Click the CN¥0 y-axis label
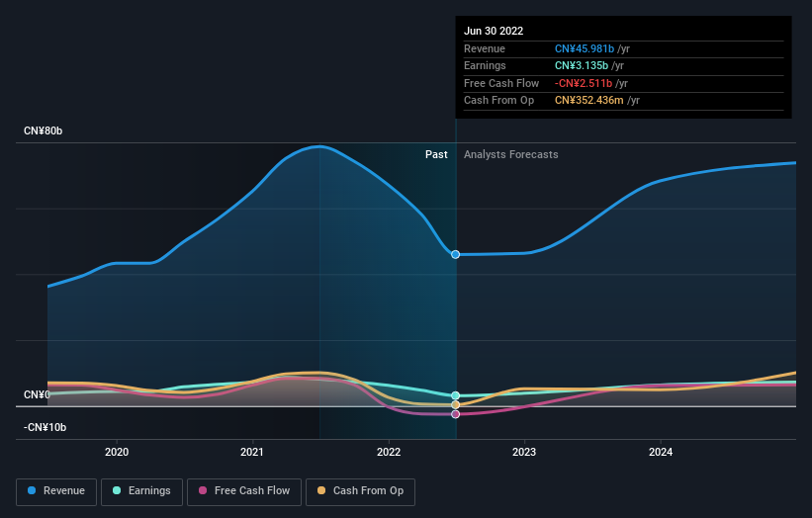 37,394
